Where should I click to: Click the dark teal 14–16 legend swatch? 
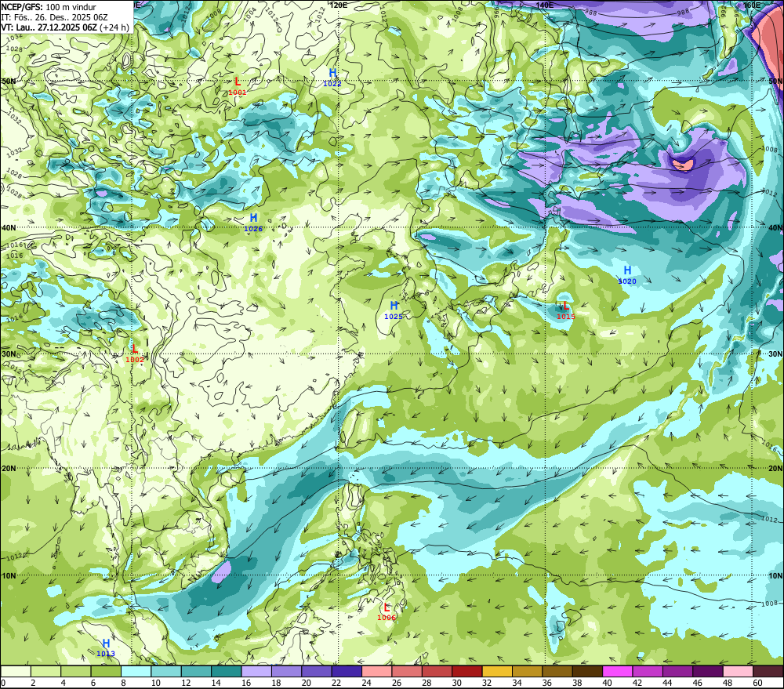coord(227,671)
